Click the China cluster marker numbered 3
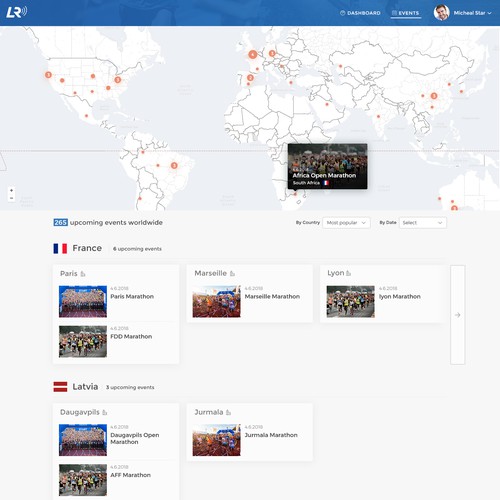 (434, 96)
